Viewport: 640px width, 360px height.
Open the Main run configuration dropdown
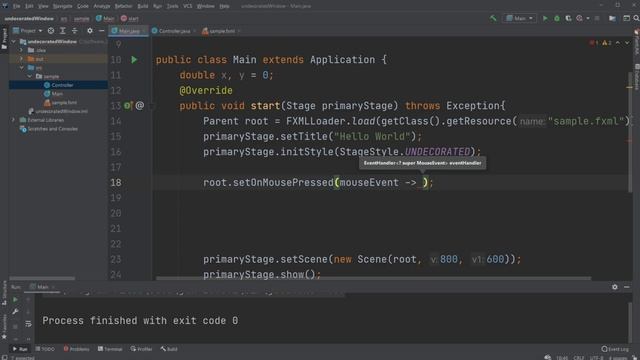pyautogui.click(x=519, y=18)
